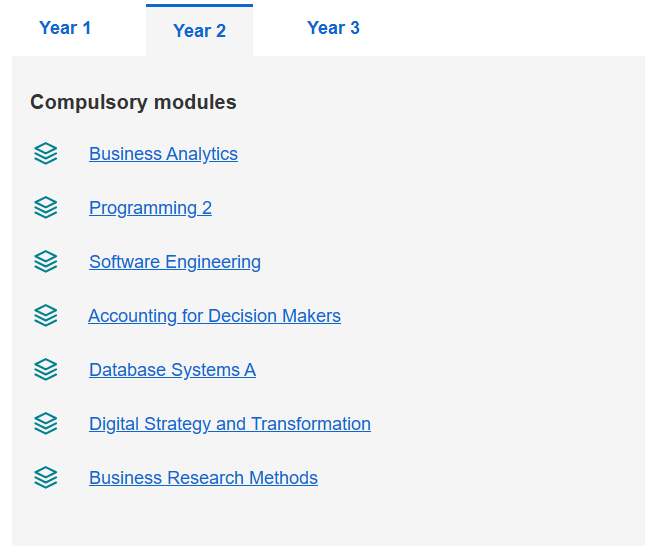Click the stack icon beside Business Analytics
This screenshot has height=553, width=654.
[46, 154]
